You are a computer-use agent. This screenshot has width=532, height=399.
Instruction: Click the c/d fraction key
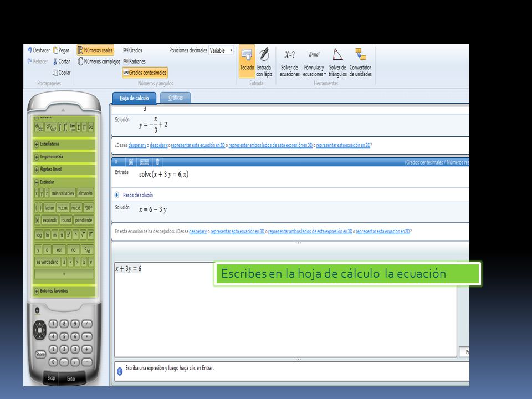coord(88,250)
